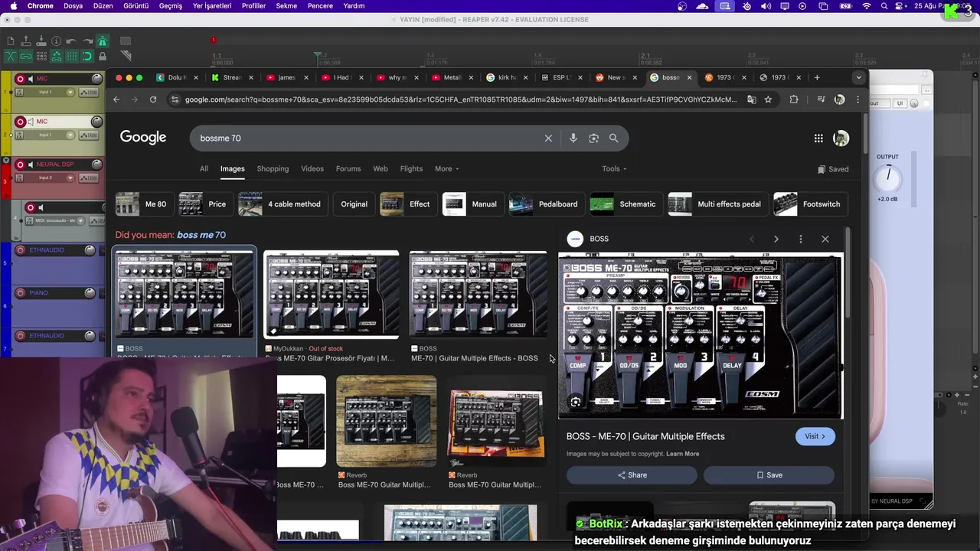Toggle monitor speaker on NEURAL DSP track

pos(31,165)
